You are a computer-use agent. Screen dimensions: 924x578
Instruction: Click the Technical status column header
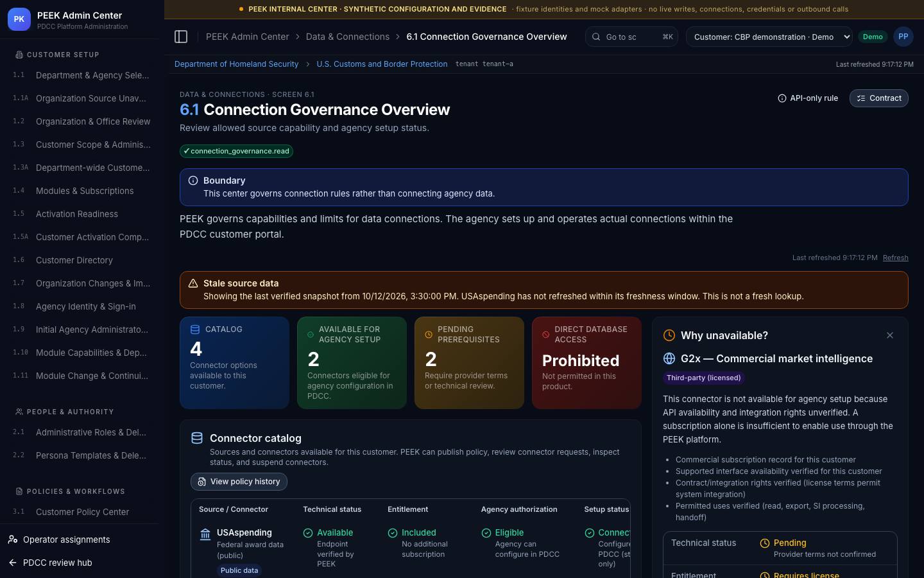pyautogui.click(x=332, y=509)
